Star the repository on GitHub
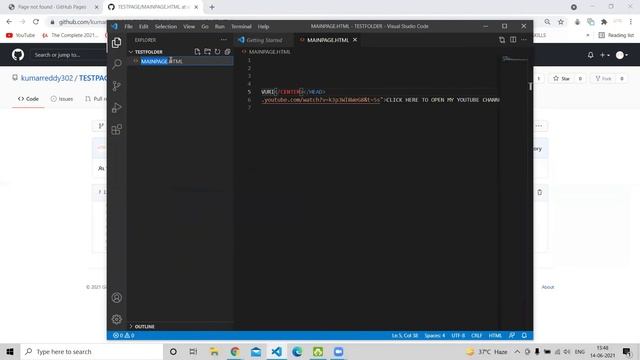Image resolution: width=640 pixels, height=360 pixels. [561, 78]
